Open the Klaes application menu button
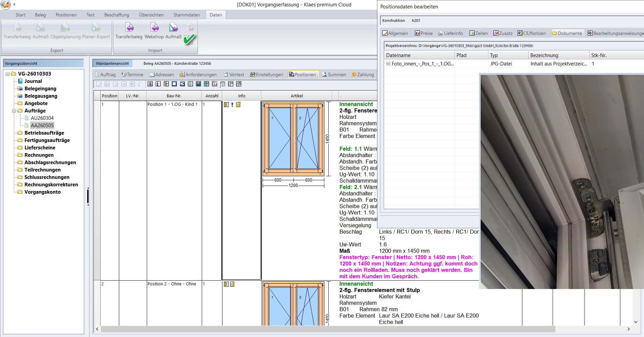The width and height of the screenshot is (644, 337). point(5,5)
